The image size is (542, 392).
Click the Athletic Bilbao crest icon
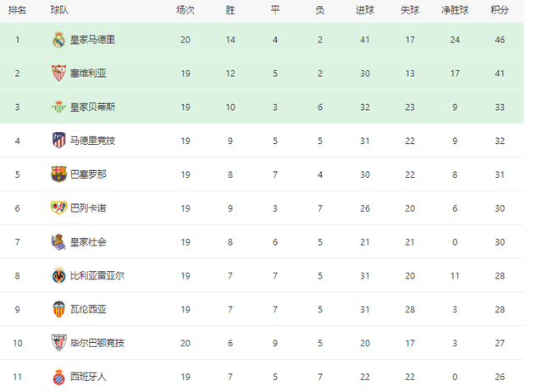tap(58, 343)
